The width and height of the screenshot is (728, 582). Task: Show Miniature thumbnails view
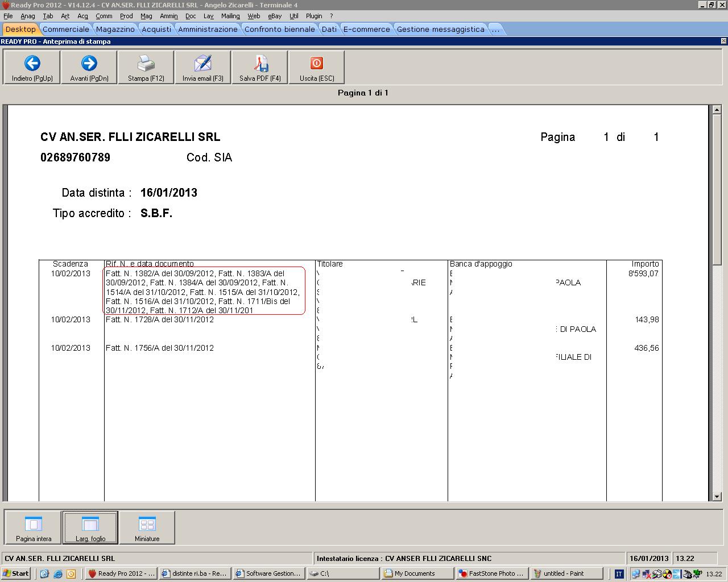tap(147, 527)
